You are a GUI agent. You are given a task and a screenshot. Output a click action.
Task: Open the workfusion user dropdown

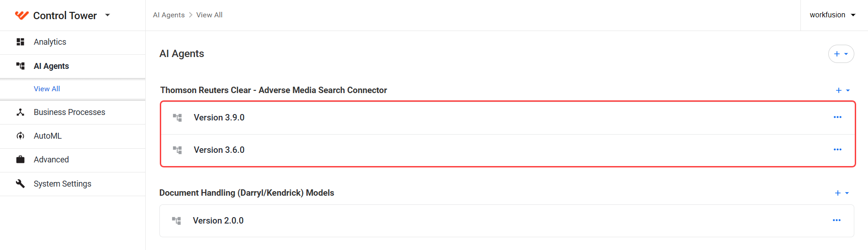tap(832, 15)
